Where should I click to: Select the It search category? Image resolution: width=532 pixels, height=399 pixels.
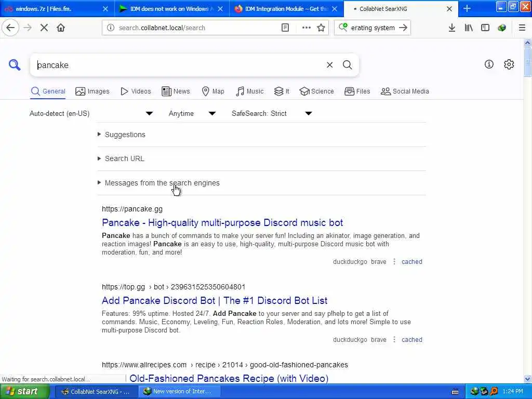point(282,91)
